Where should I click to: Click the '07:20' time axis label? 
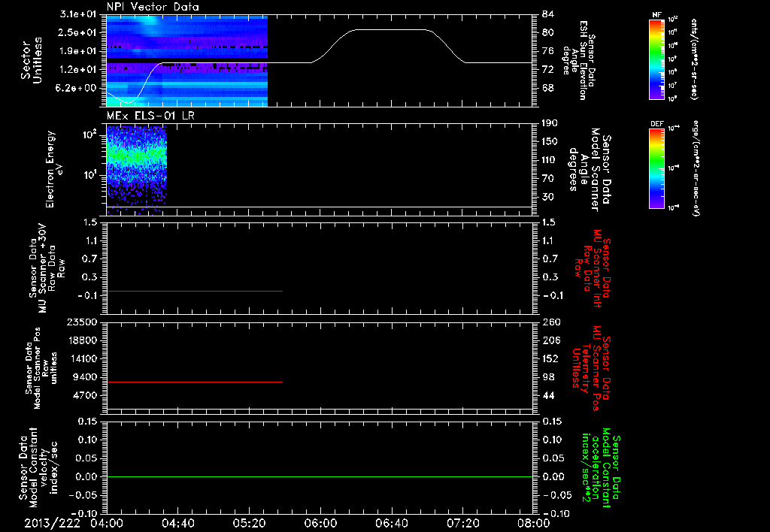[x=462, y=523]
